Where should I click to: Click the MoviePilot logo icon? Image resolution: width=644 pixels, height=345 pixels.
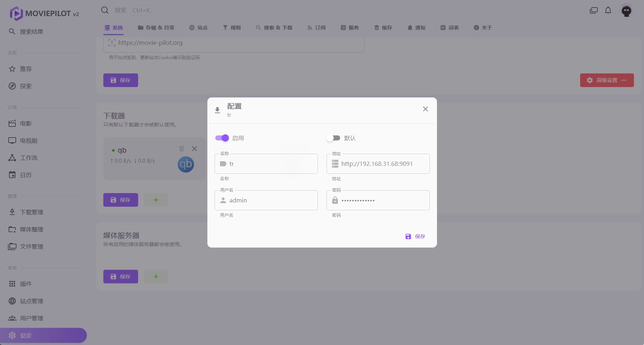16,14
